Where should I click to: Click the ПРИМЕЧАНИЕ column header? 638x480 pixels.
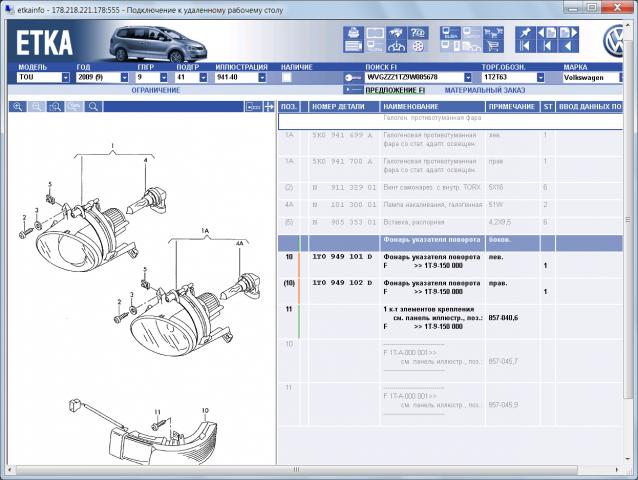click(x=512, y=107)
